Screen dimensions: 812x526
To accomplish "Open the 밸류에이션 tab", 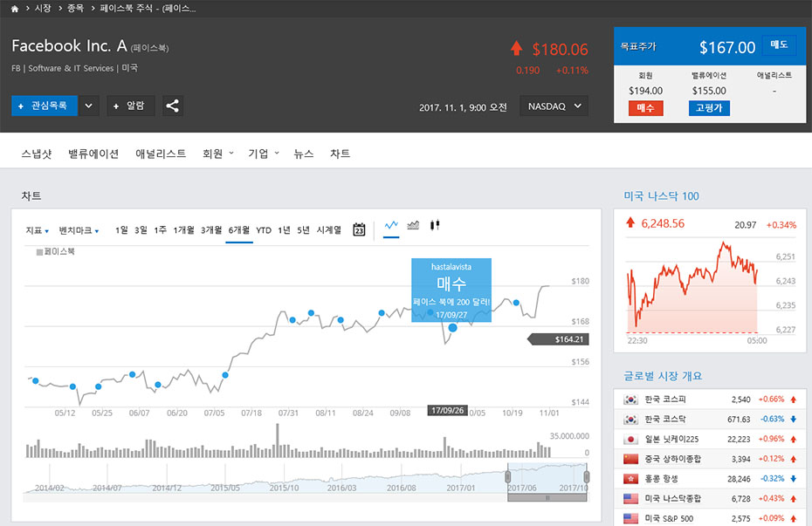I will pos(93,154).
